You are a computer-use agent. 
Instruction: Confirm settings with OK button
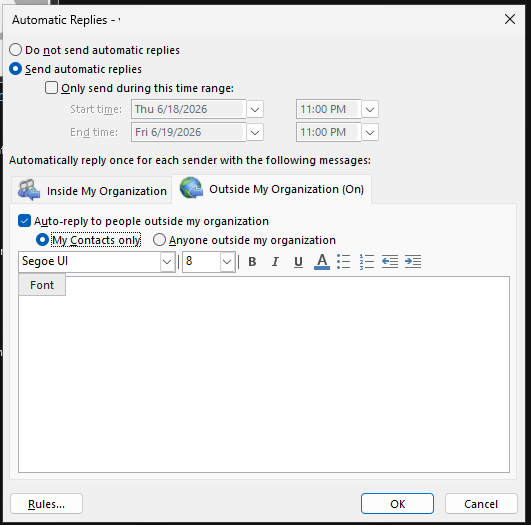[397, 504]
